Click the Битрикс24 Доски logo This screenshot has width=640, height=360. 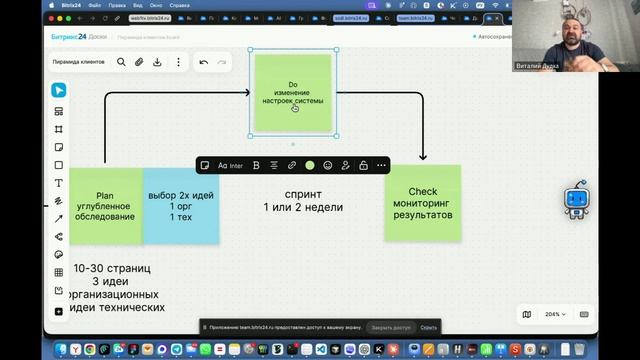click(x=79, y=37)
